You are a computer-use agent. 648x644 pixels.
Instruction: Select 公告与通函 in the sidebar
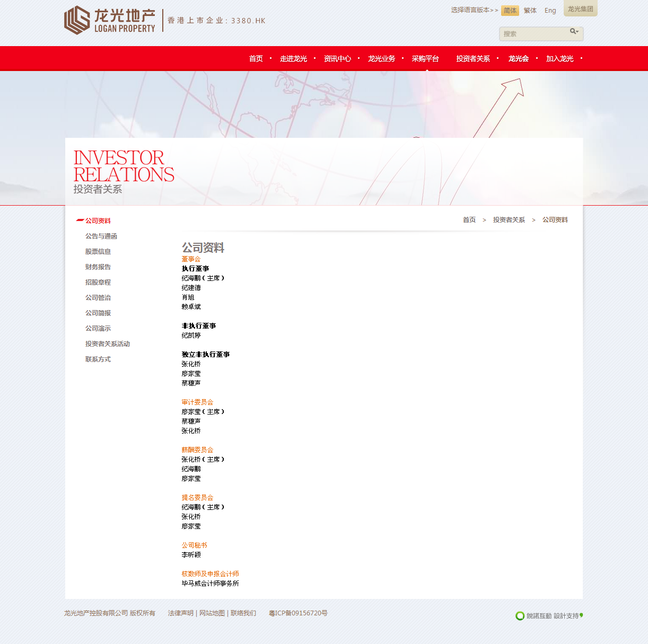[x=101, y=236]
